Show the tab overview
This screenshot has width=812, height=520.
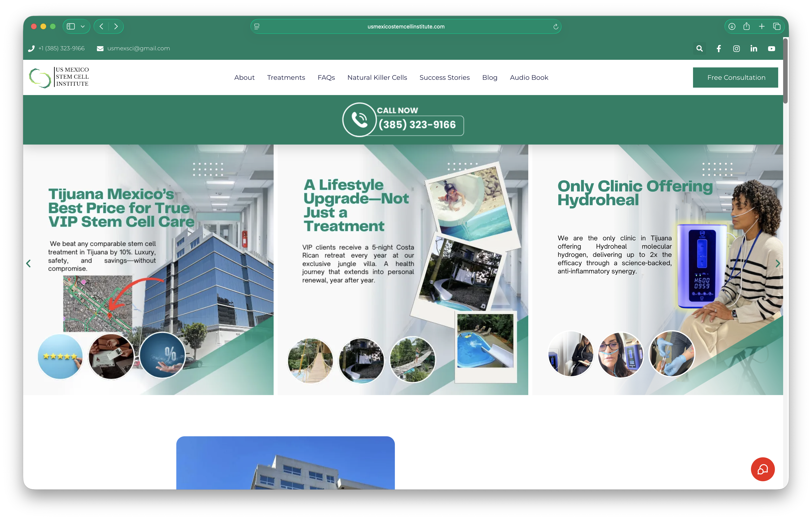pyautogui.click(x=777, y=26)
